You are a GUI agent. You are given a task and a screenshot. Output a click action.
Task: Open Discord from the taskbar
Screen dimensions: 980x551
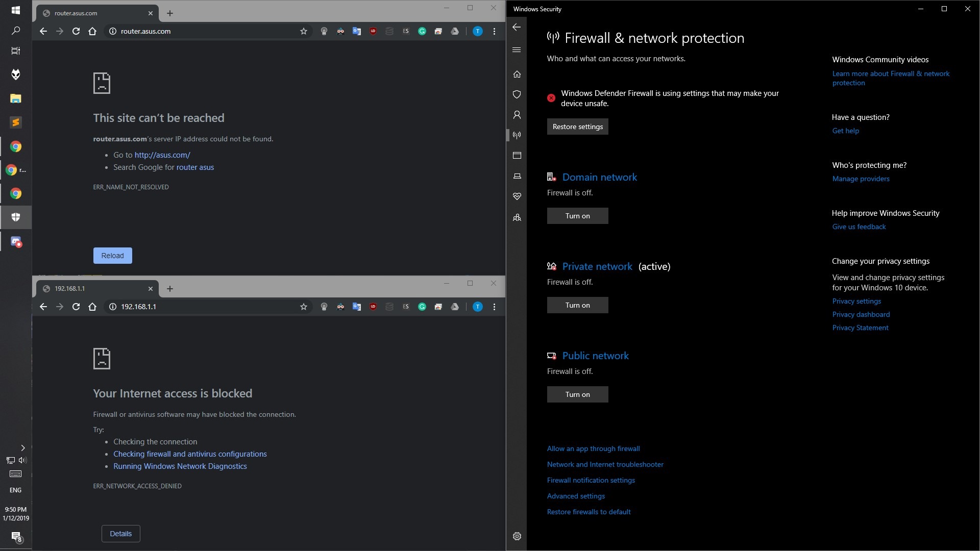click(15, 241)
